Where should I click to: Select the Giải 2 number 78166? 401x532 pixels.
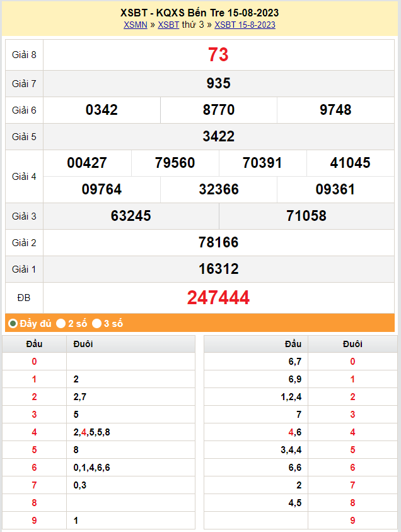coord(218,242)
